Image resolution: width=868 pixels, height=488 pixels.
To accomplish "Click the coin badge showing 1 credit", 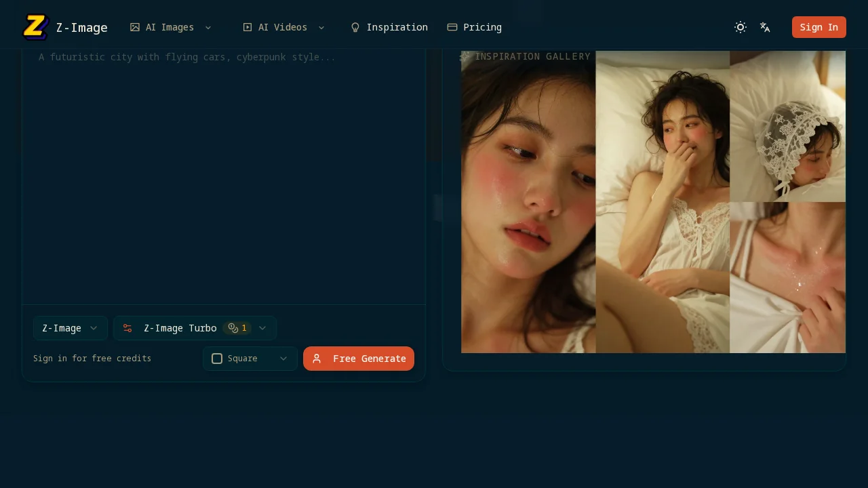I will [x=237, y=328].
